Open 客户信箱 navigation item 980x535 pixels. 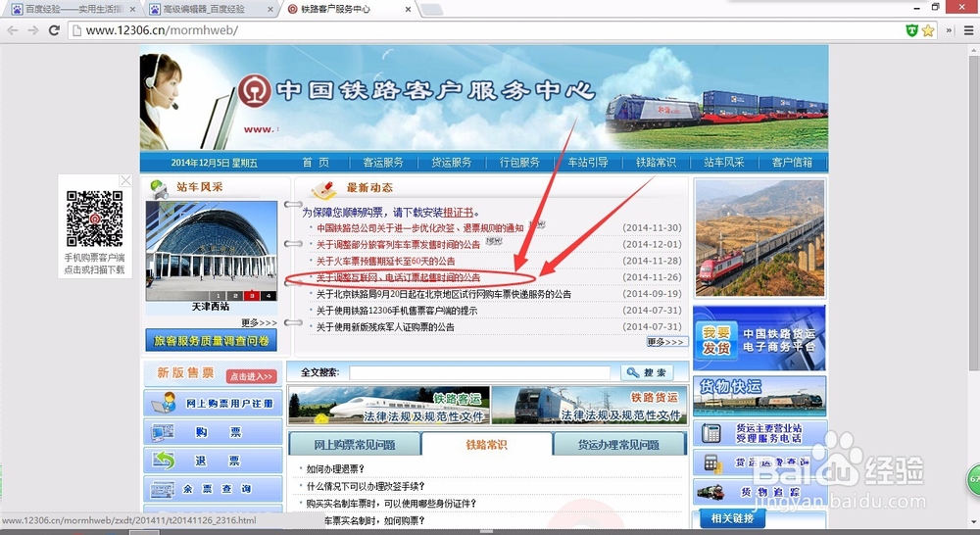(x=792, y=163)
